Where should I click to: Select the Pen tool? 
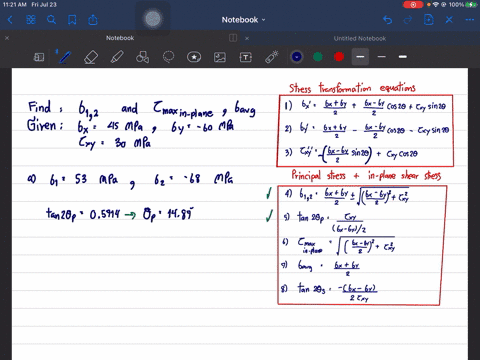click(x=65, y=57)
